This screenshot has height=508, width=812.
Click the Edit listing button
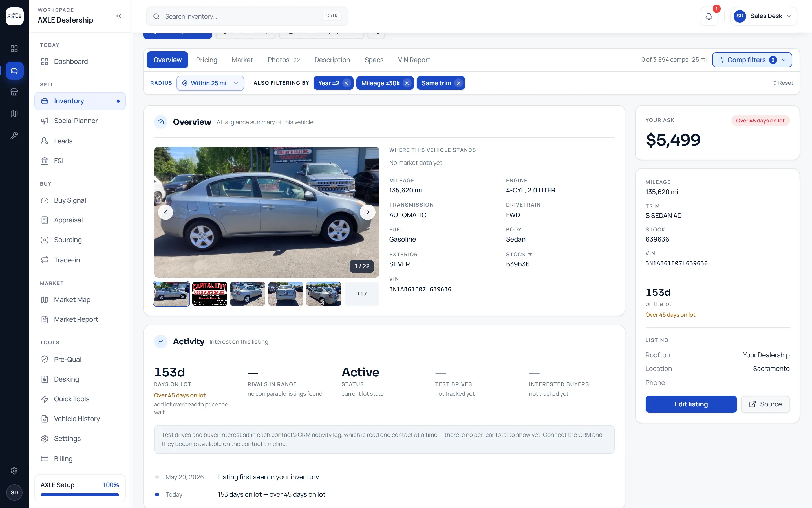pyautogui.click(x=691, y=404)
